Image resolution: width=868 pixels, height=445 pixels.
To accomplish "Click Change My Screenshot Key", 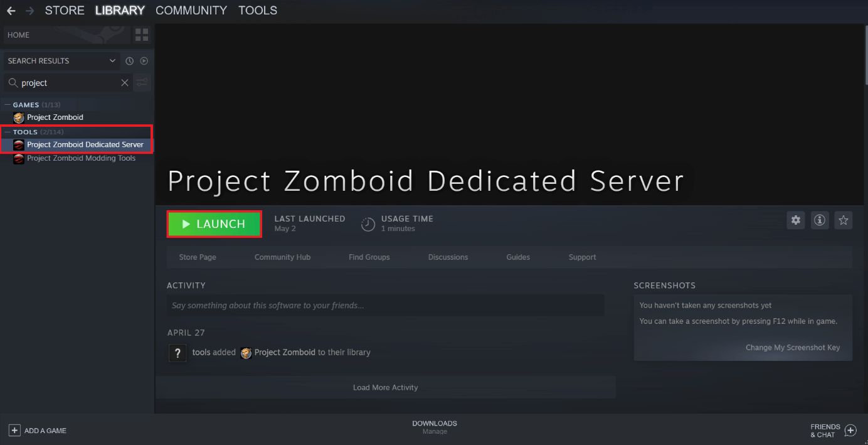I will click(x=793, y=347).
